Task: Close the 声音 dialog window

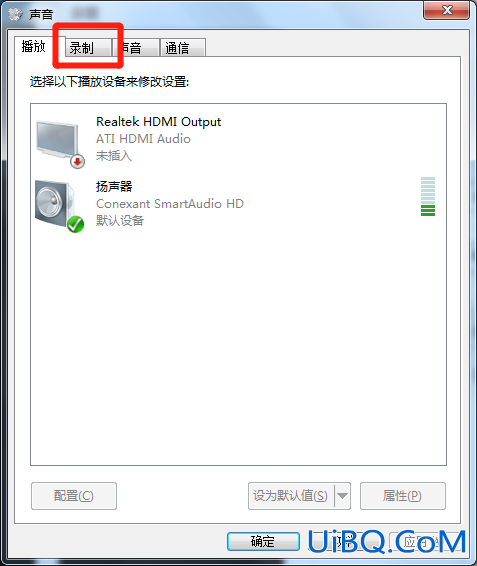Action: (447, 10)
